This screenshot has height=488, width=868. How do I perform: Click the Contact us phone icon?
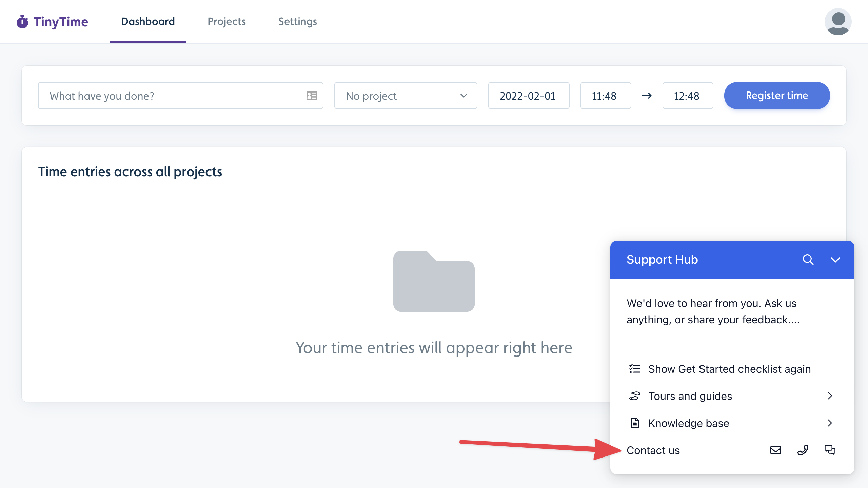click(804, 450)
